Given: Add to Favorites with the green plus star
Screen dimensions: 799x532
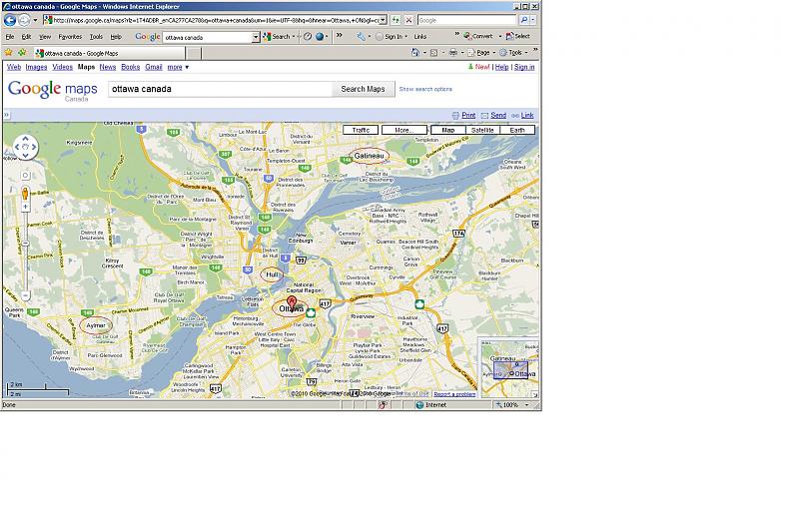Looking at the screenshot, I should pyautogui.click(x=22, y=53).
